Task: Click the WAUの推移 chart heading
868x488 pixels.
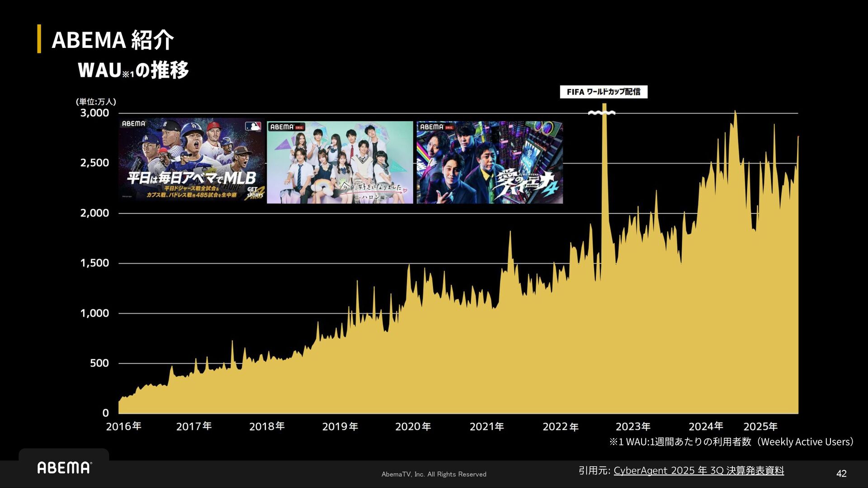Action: pyautogui.click(x=133, y=70)
